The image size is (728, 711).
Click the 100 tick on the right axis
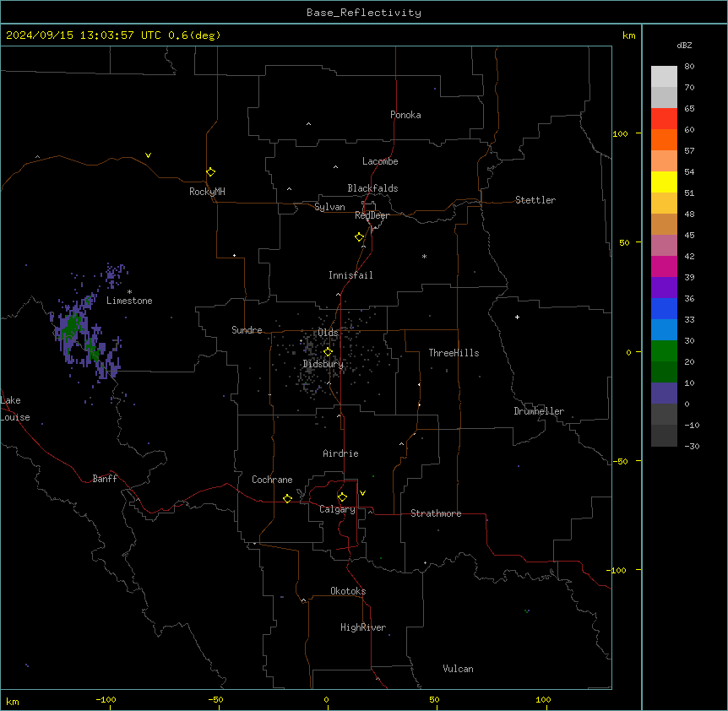[x=620, y=133]
